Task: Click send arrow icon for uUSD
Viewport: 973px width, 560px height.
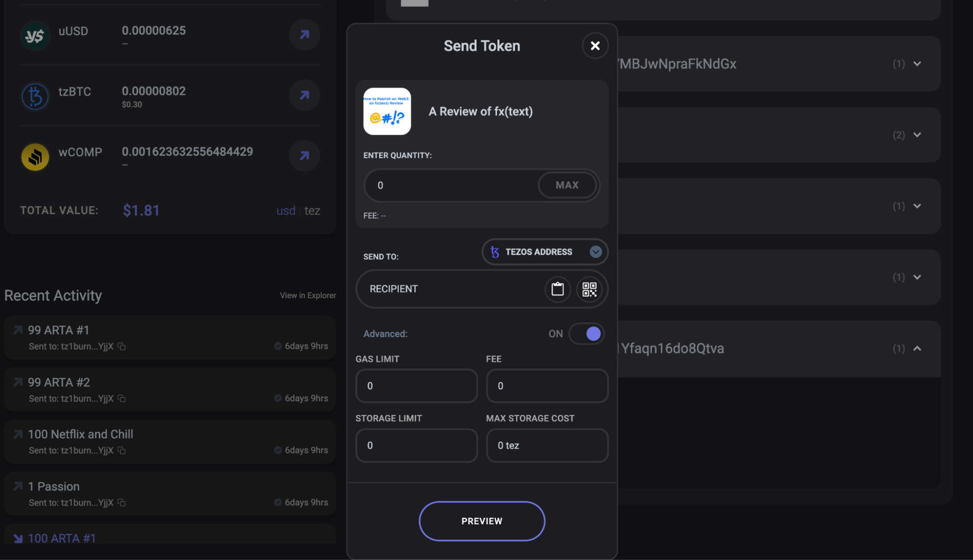Action: point(304,35)
